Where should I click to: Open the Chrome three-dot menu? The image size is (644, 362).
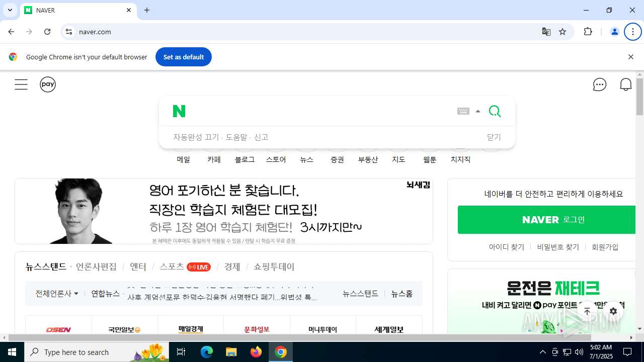click(632, 32)
